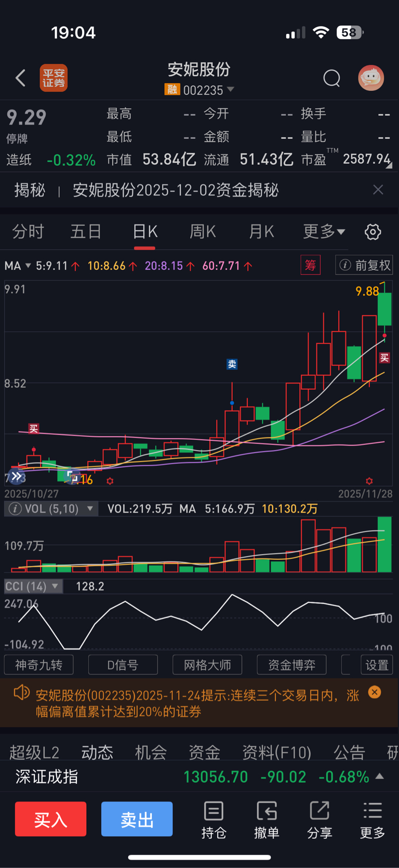Tap the 19:04 clock in status bar
Viewport: 399px width, 868px height.
73,33
